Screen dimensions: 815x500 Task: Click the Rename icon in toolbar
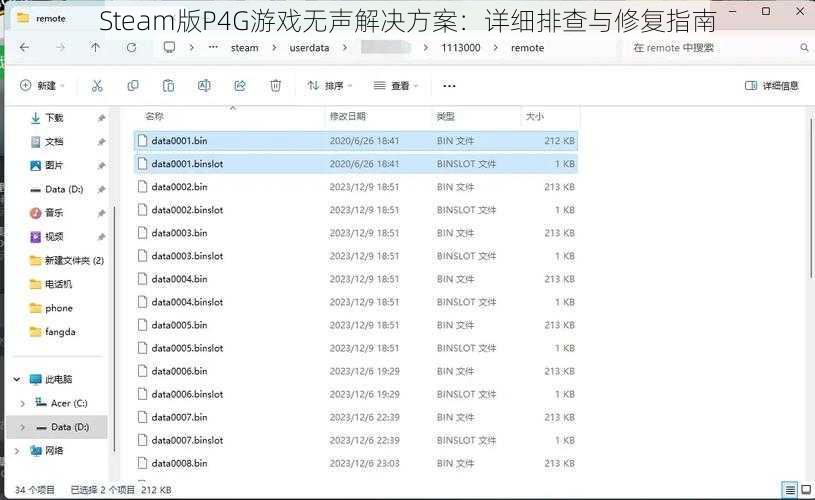click(x=204, y=86)
